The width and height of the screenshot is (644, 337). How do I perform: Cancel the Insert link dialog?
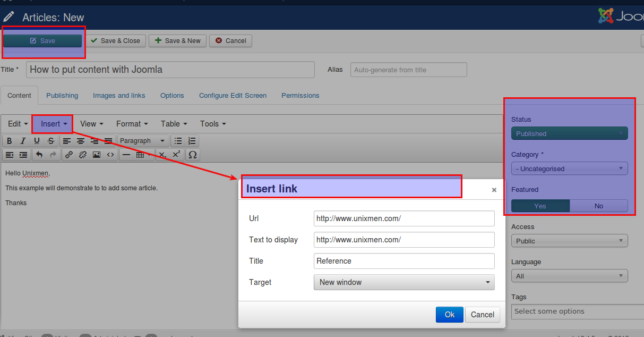483,315
